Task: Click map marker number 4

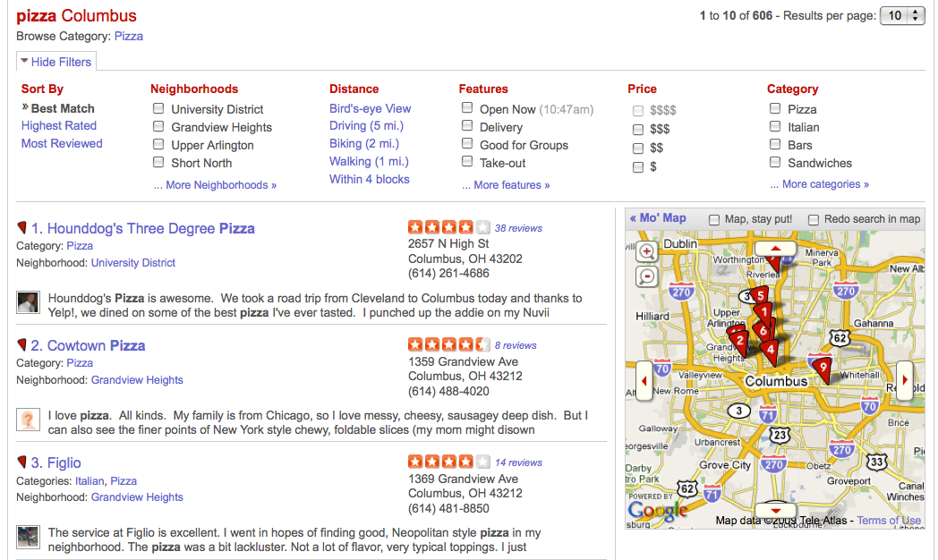Action: [x=771, y=351]
